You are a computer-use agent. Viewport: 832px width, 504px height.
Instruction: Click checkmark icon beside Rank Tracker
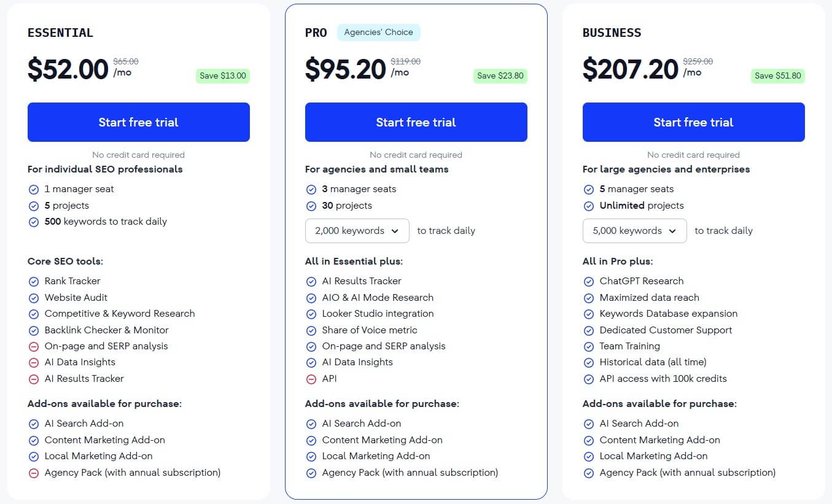tap(34, 281)
